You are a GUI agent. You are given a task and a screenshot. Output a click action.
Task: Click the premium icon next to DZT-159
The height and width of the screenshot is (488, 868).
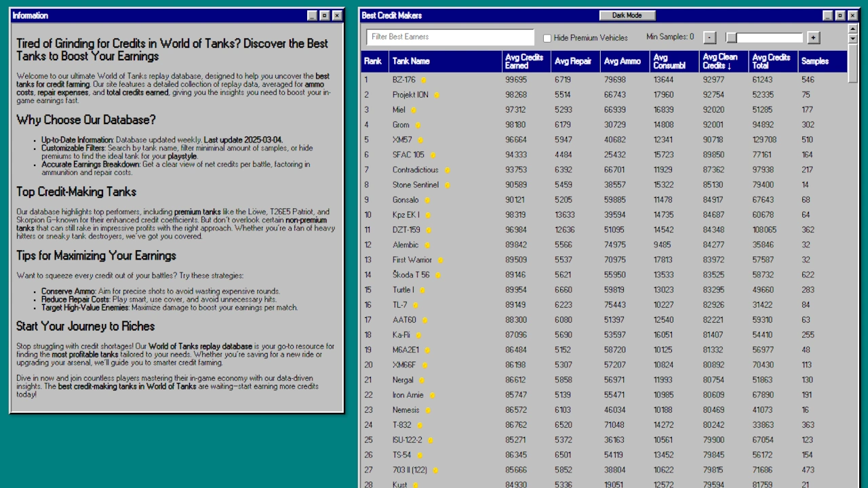(x=428, y=230)
